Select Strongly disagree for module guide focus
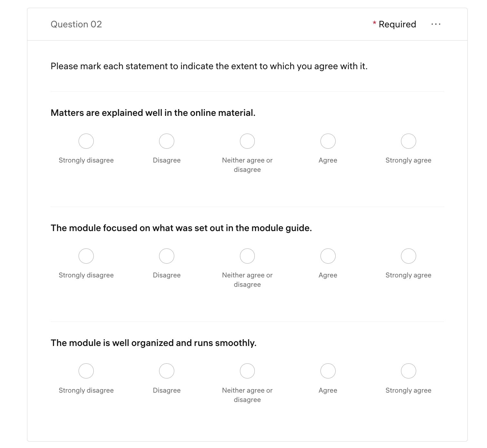 coord(86,256)
